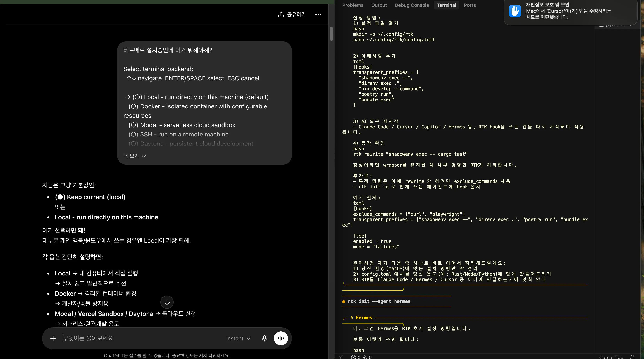Open the Debug Console tab in Cursor
Image resolution: width=644 pixels, height=359 pixels.
tap(412, 5)
